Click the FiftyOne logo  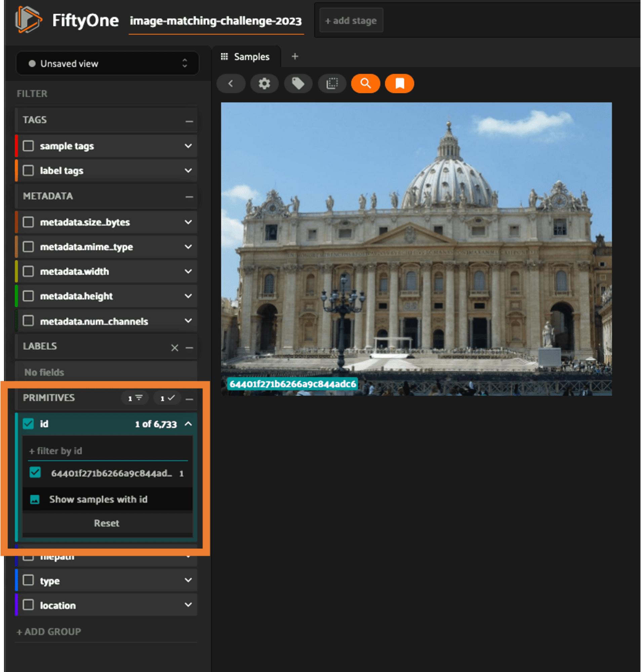[29, 20]
